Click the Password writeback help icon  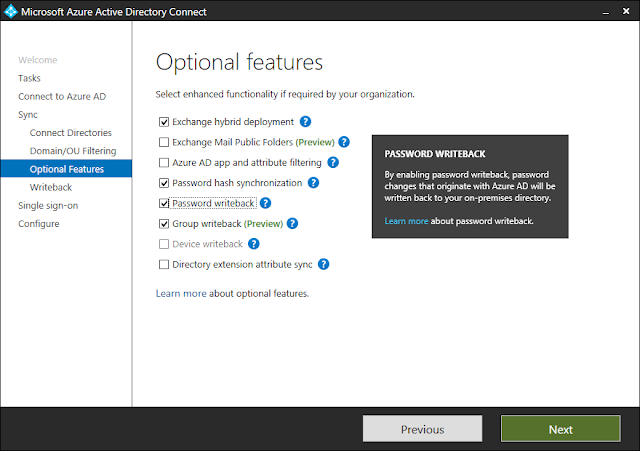tap(265, 203)
